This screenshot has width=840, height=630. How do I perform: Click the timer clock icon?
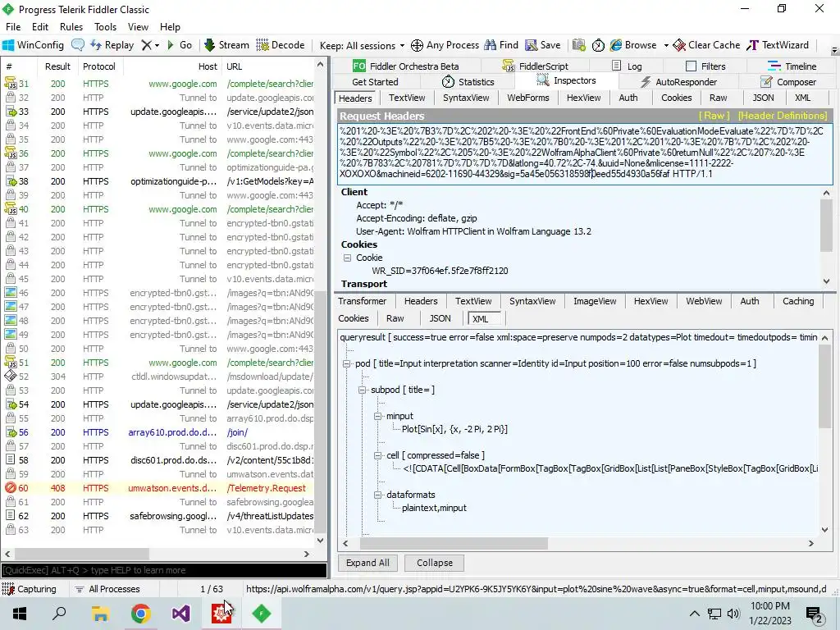pyautogui.click(x=598, y=46)
